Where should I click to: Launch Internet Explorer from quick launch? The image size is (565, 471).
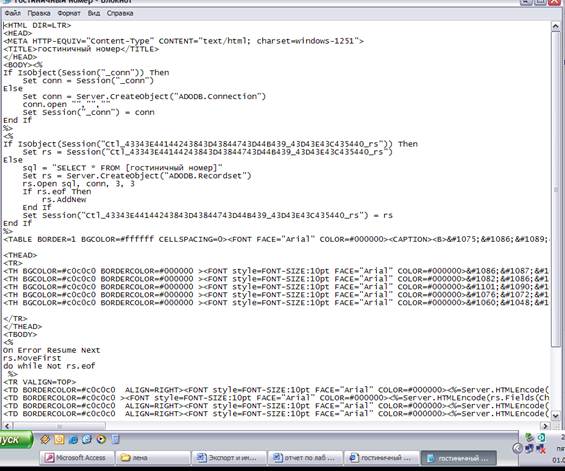click(73, 439)
